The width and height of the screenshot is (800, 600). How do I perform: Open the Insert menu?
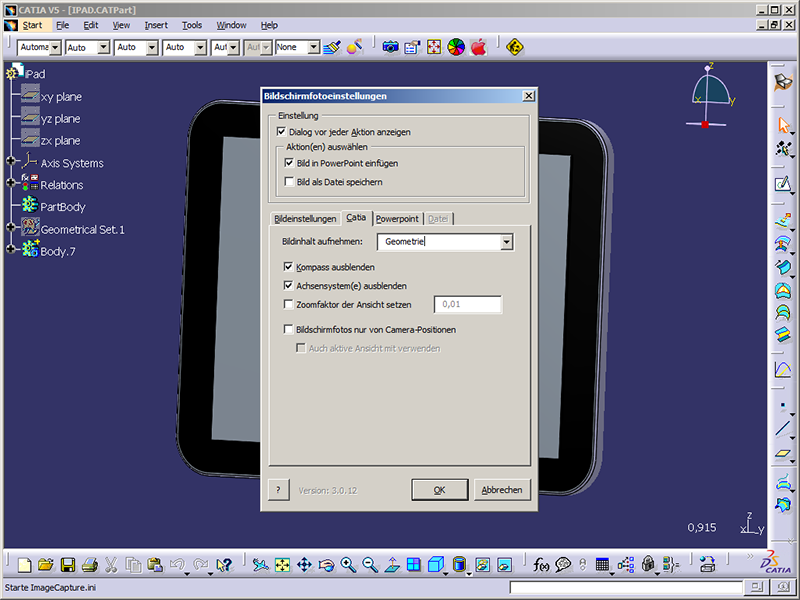point(156,25)
